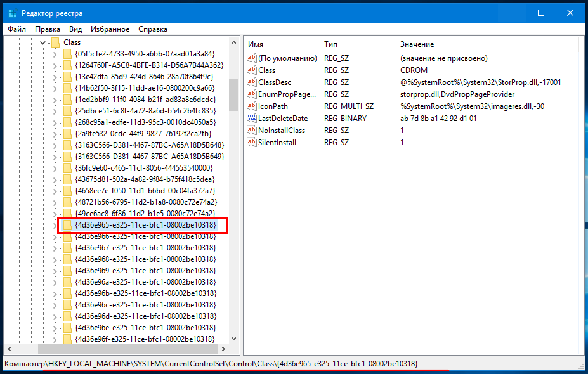Select the {4d36e96b-e325-11ce-bfc1-08002be10318} key

[146, 293]
